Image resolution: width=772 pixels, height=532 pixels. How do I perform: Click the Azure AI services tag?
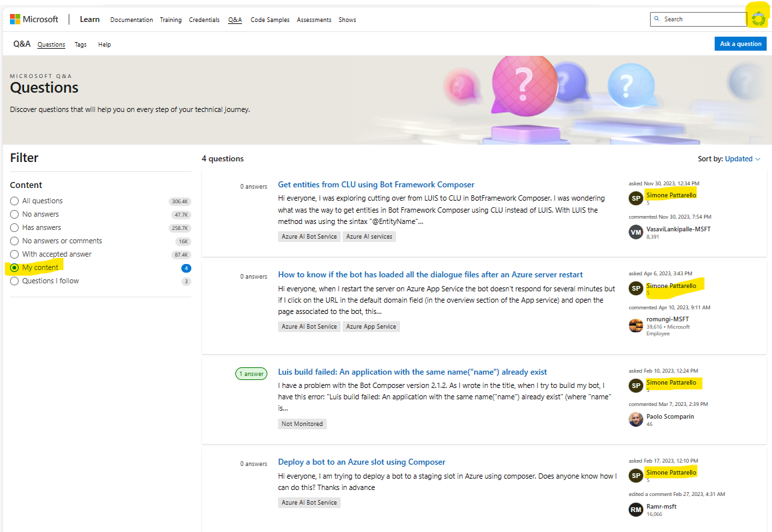click(x=369, y=236)
